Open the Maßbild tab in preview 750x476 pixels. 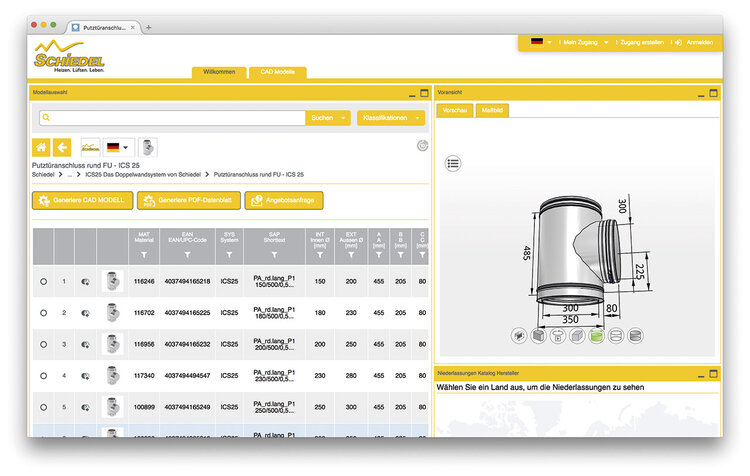click(491, 110)
